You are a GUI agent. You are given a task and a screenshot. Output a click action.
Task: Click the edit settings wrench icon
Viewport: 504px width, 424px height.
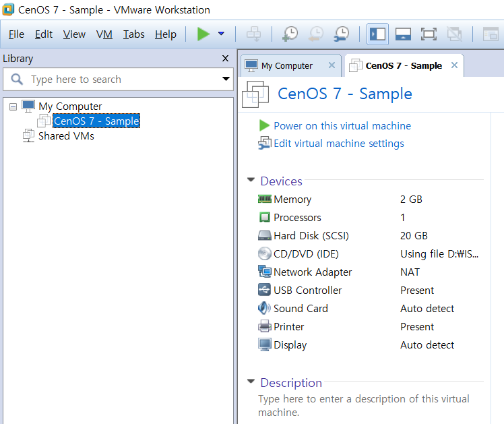point(265,144)
